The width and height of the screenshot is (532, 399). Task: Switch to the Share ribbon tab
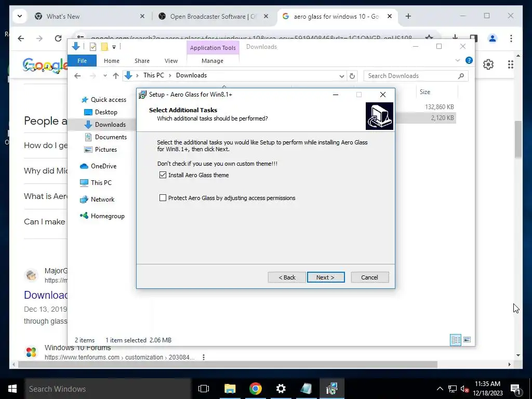tap(142, 61)
